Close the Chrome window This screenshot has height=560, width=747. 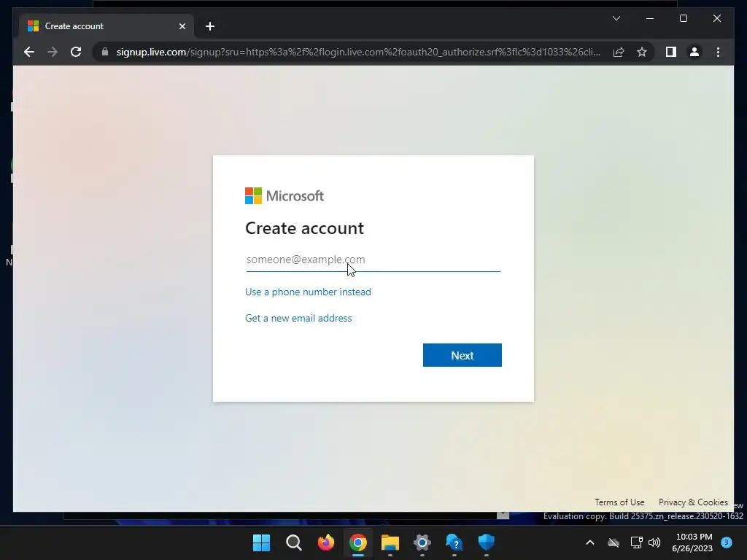tap(716, 18)
